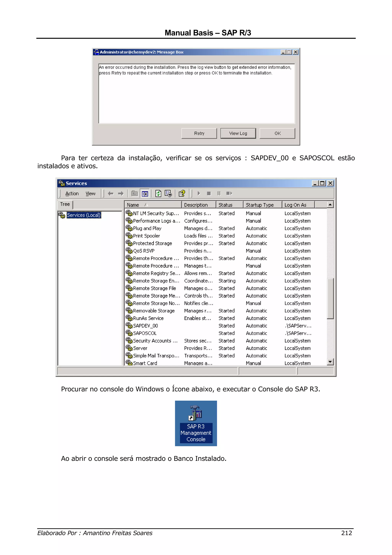The height and width of the screenshot is (555, 392).
Task: Select the SAPOSCOL service name
Action: pos(145,333)
